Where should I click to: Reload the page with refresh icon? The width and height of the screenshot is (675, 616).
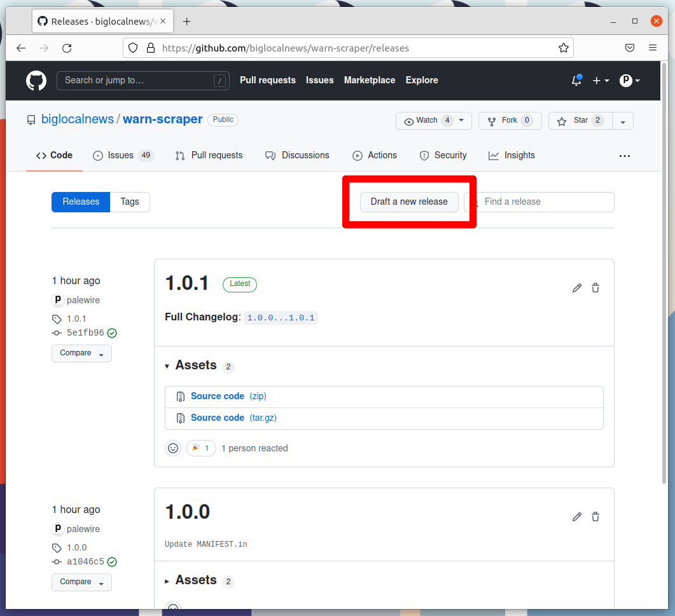point(67,48)
